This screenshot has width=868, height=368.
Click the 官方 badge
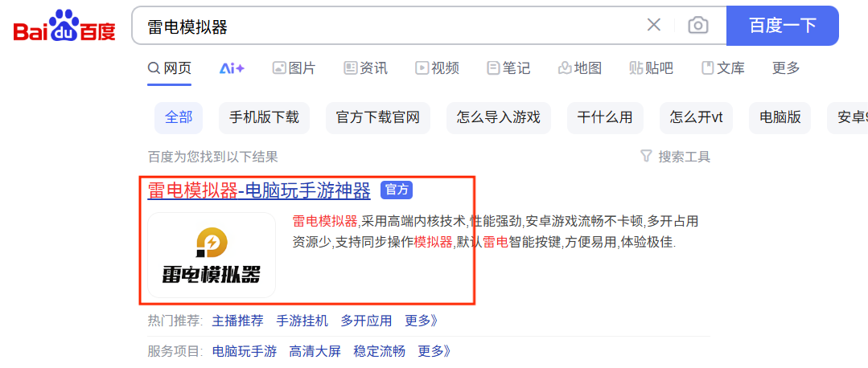pos(397,190)
